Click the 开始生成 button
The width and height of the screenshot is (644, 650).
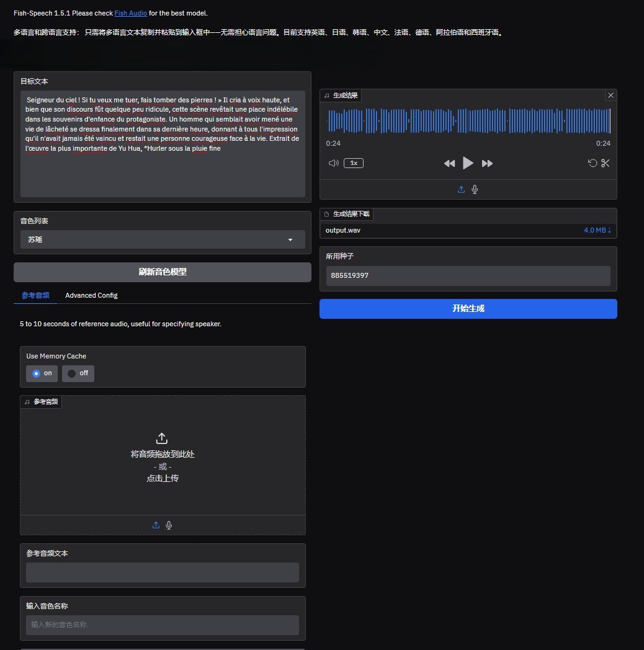point(468,309)
